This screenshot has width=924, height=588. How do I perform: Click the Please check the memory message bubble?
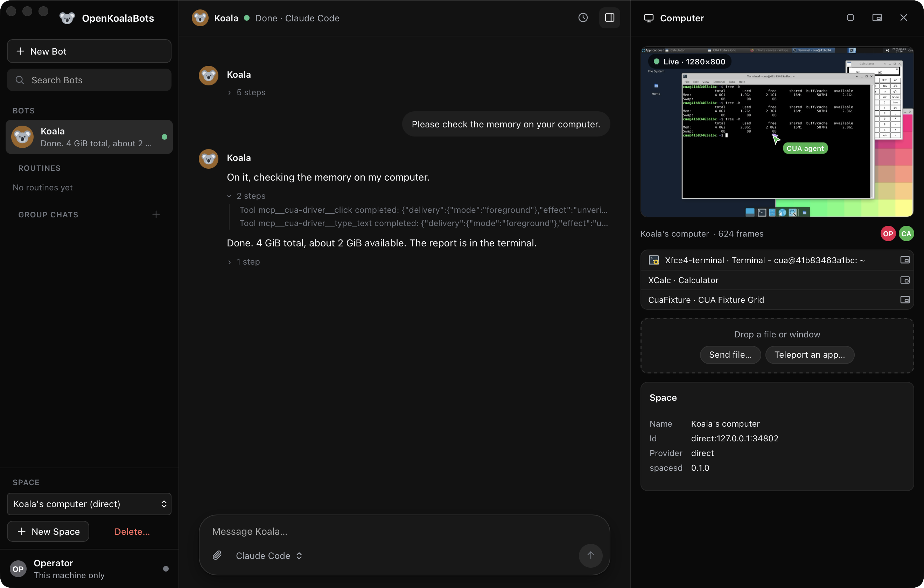(x=506, y=124)
